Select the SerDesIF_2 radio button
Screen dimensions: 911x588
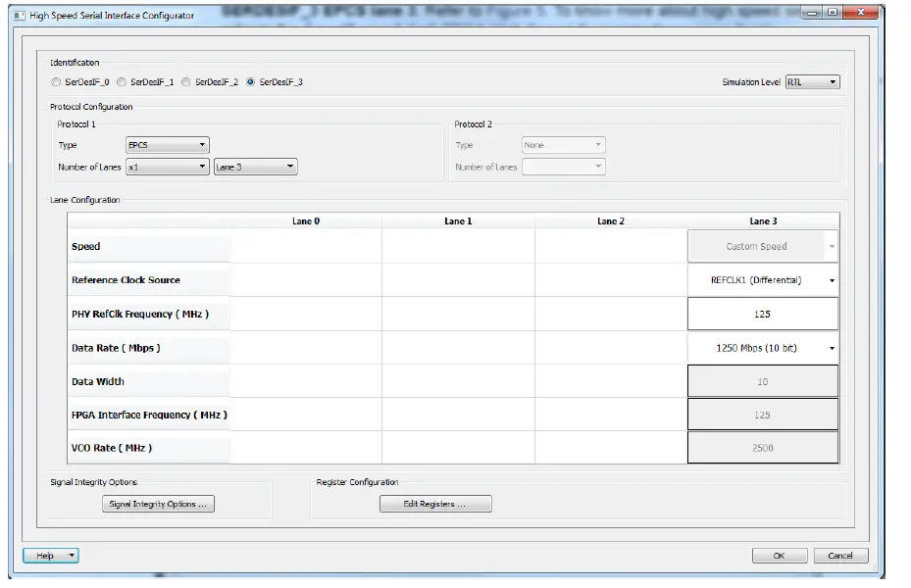point(185,82)
